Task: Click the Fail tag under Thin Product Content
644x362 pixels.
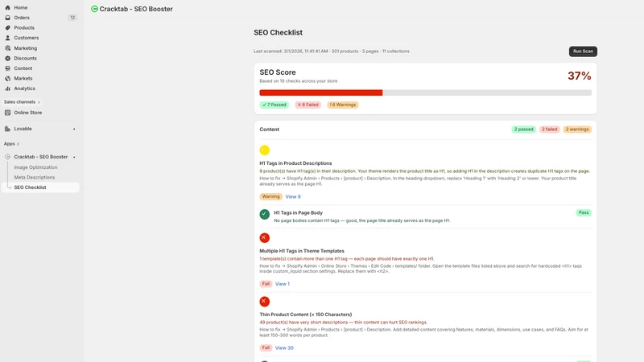Action: 266,348
